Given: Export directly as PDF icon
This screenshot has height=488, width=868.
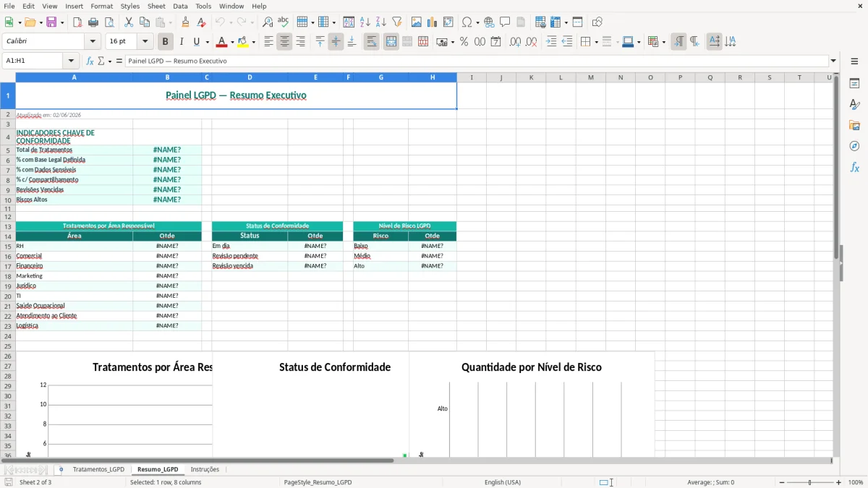Looking at the screenshot, I should pos(77,22).
